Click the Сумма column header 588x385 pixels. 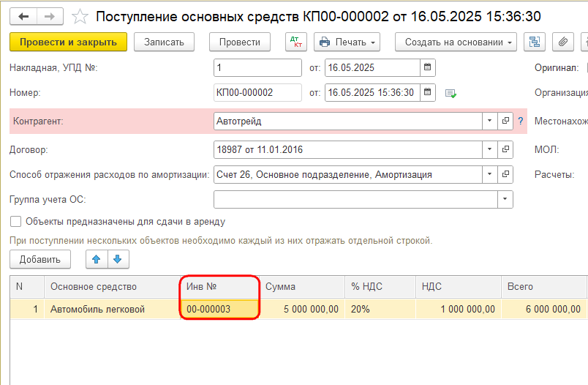[302, 287]
